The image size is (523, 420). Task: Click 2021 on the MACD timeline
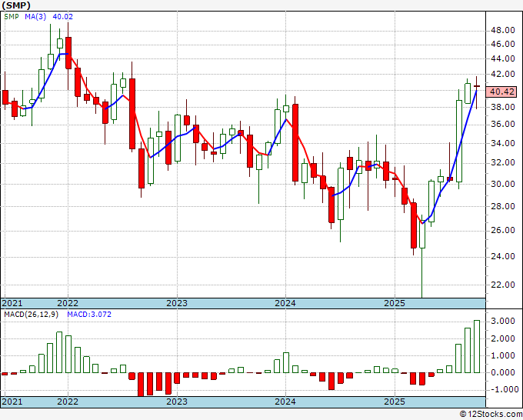point(12,402)
